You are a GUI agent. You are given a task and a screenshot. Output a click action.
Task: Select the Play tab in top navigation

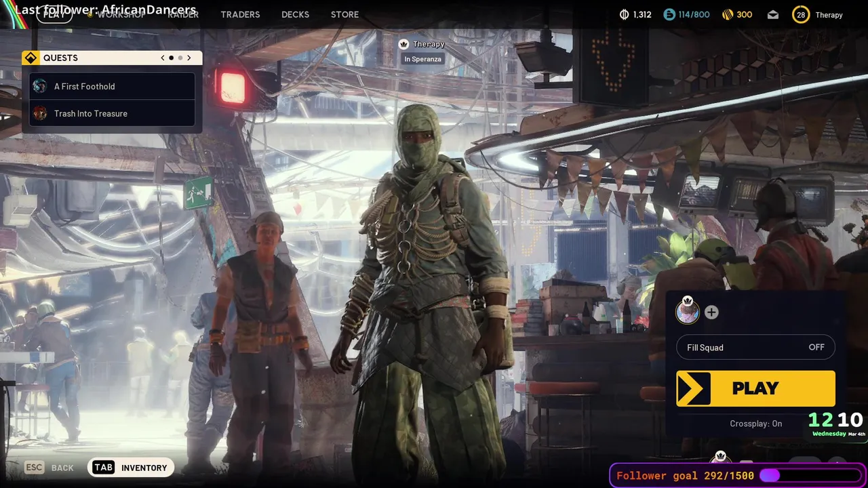pos(54,14)
